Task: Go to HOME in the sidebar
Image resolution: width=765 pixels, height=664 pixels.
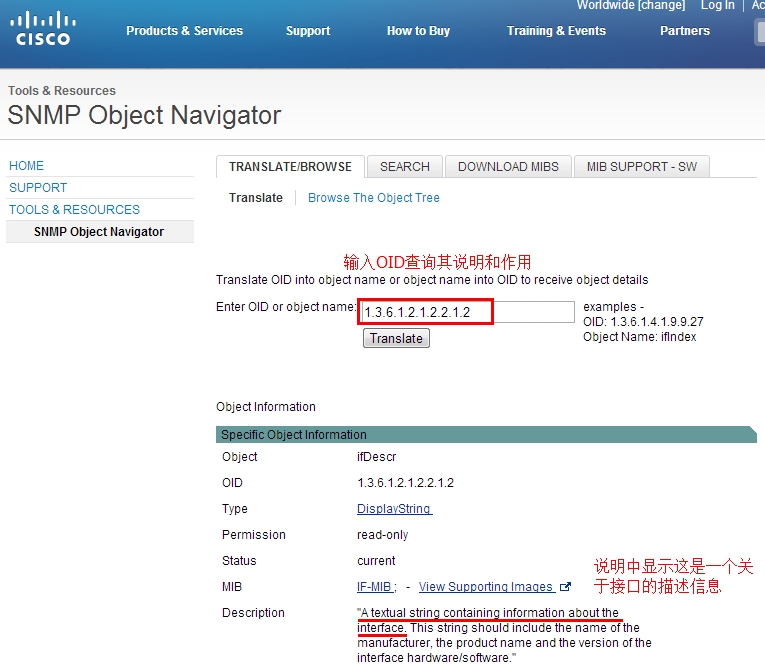Action: (x=26, y=166)
